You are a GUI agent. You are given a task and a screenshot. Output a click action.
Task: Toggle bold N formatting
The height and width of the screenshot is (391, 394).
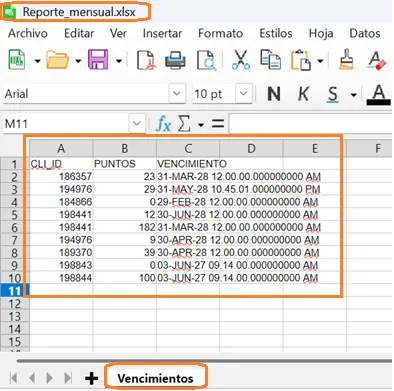[x=274, y=94]
